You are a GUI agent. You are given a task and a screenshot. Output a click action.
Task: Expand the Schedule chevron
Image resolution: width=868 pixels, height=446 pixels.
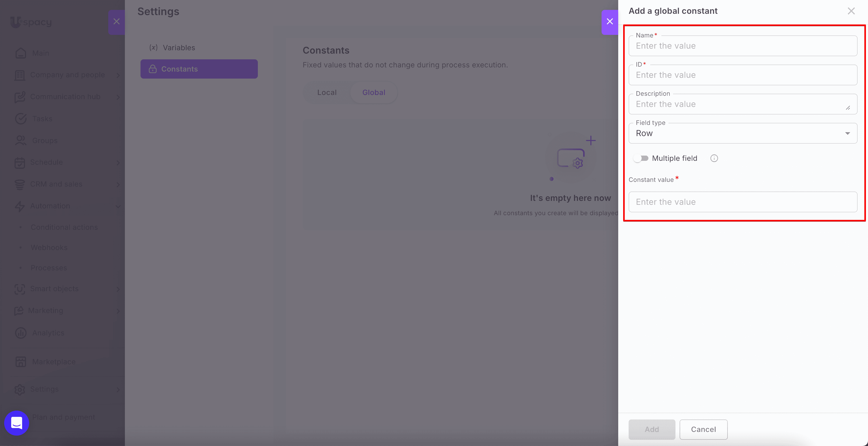click(118, 163)
